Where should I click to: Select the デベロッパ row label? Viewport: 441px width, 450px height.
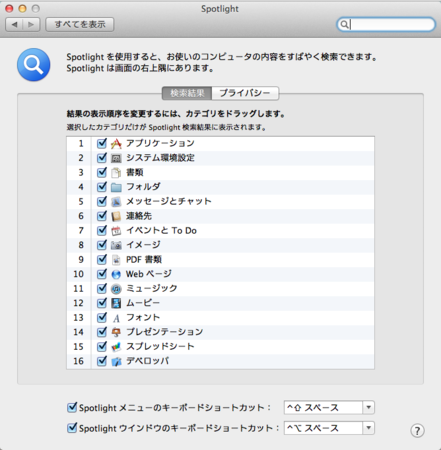pyautogui.click(x=148, y=361)
